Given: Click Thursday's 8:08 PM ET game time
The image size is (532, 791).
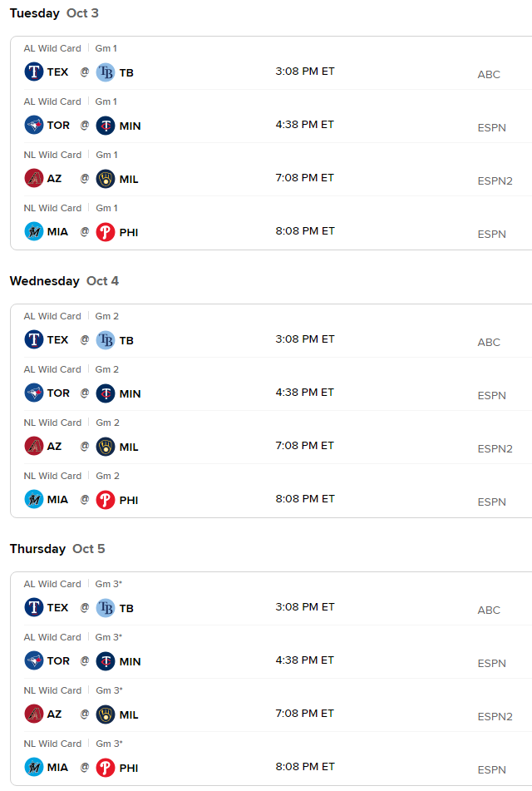Looking at the screenshot, I should click(305, 766).
